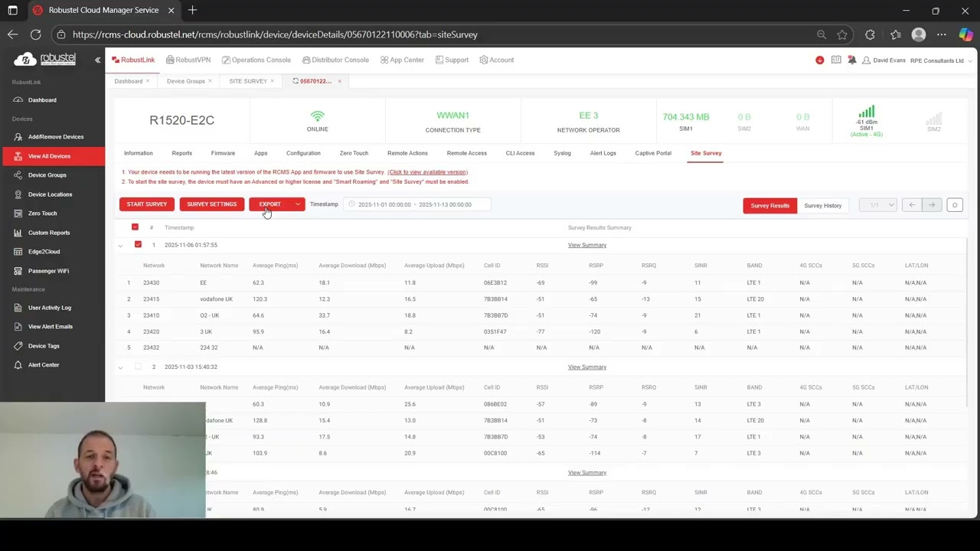Viewport: 980px width, 551px height.
Task: Uncheck survey row 1 dated 2025-11-06
Action: click(x=138, y=245)
